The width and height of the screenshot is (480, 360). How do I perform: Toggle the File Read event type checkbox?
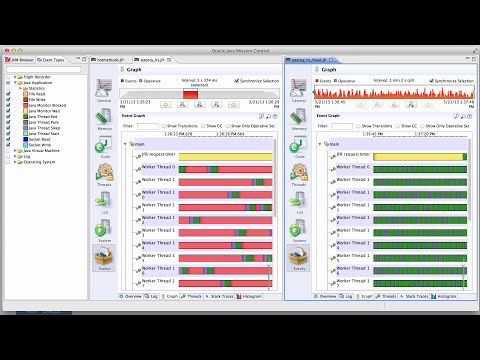tap(8, 94)
